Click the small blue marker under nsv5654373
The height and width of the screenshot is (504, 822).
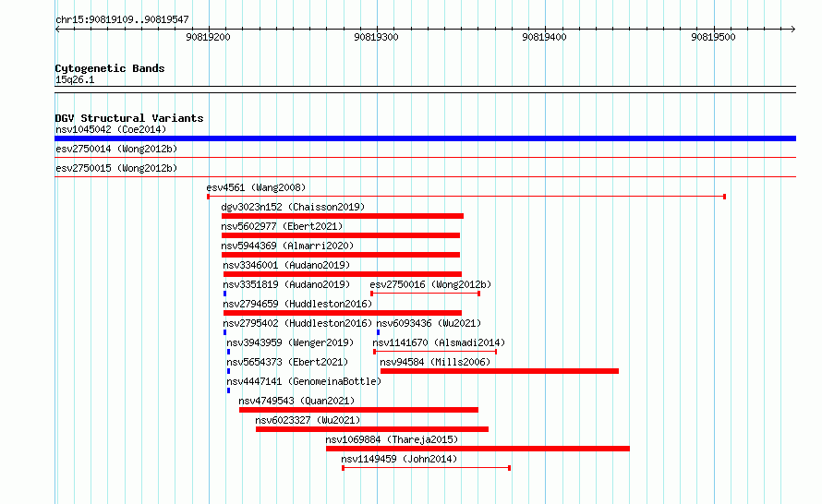pyautogui.click(x=228, y=371)
